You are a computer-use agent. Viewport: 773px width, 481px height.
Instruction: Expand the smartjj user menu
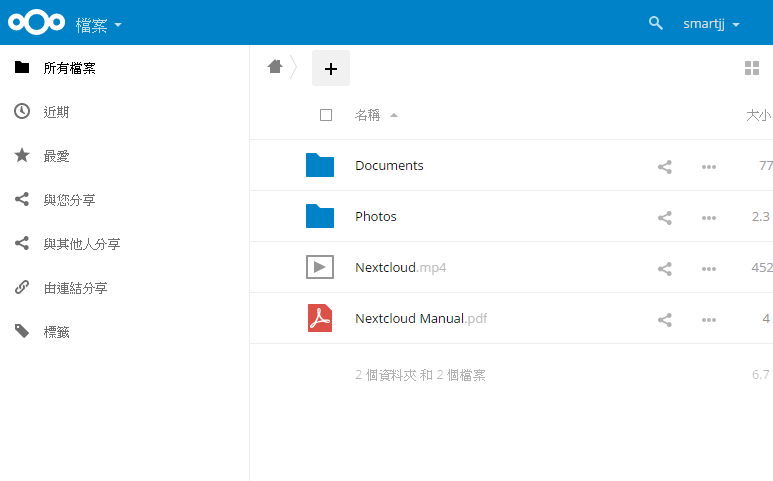click(x=711, y=24)
